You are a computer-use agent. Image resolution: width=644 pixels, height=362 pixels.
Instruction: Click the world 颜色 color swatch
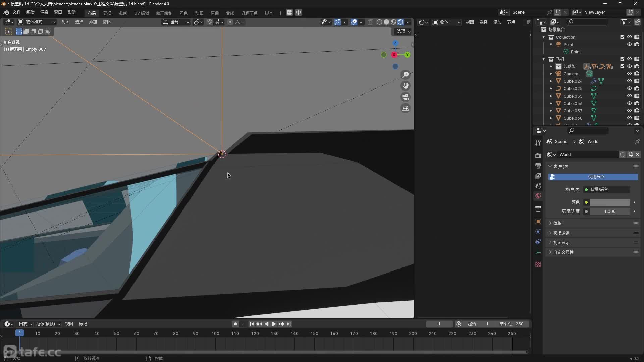(610, 202)
